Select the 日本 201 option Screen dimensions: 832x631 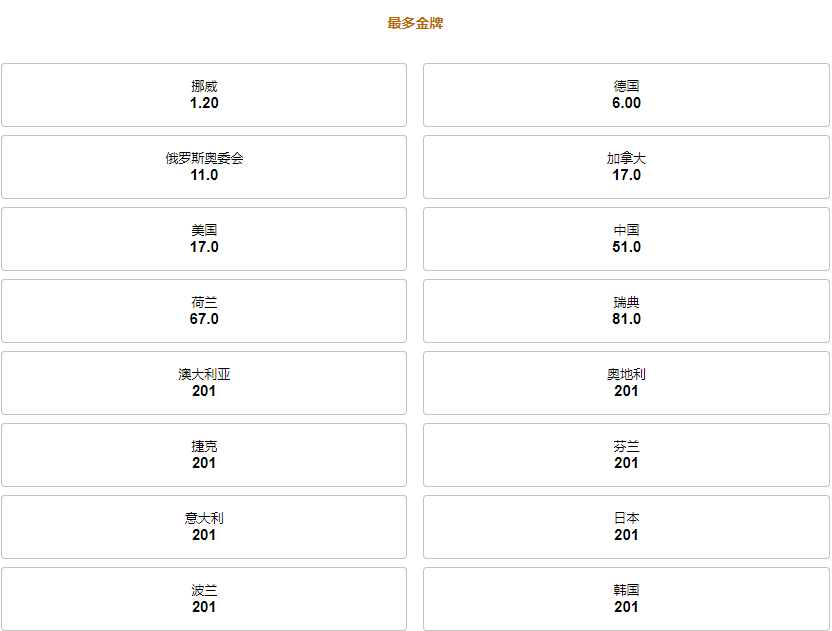coord(626,527)
